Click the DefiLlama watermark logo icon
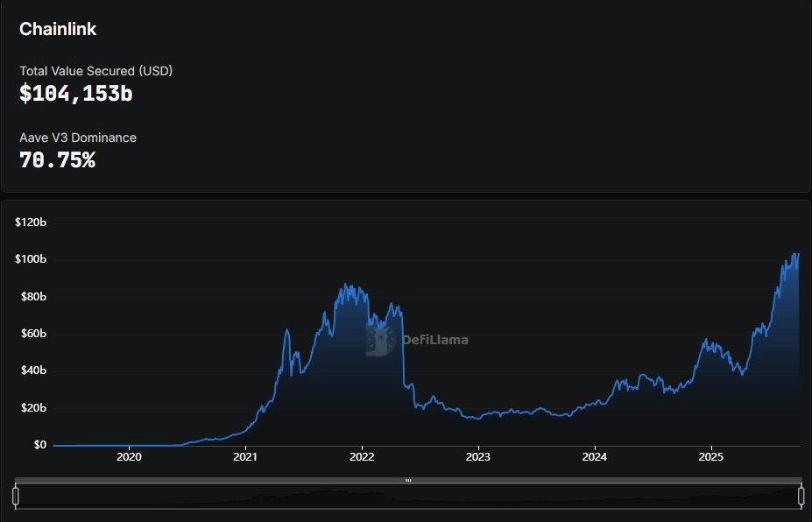The image size is (812, 522). coord(380,340)
